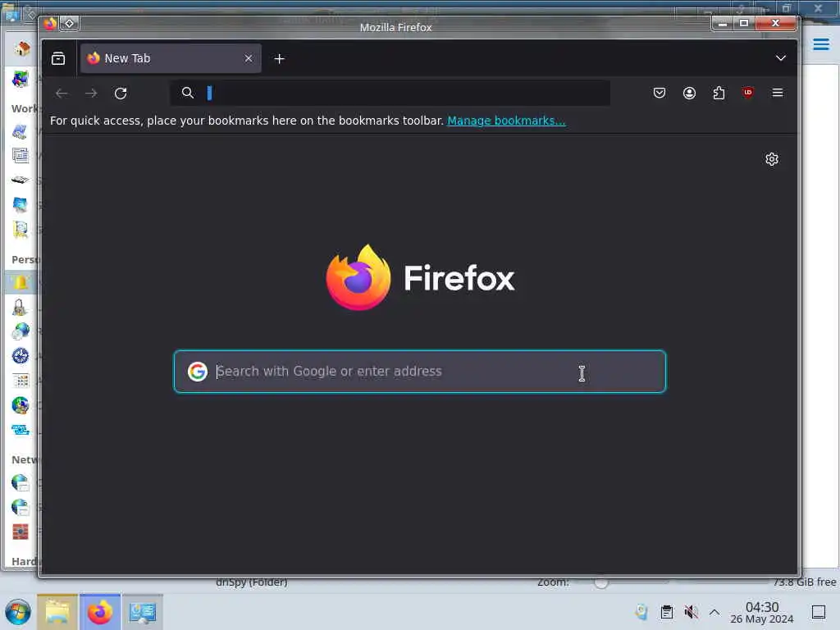Go forward one page in Firefox
The width and height of the screenshot is (840, 630).
coord(91,94)
